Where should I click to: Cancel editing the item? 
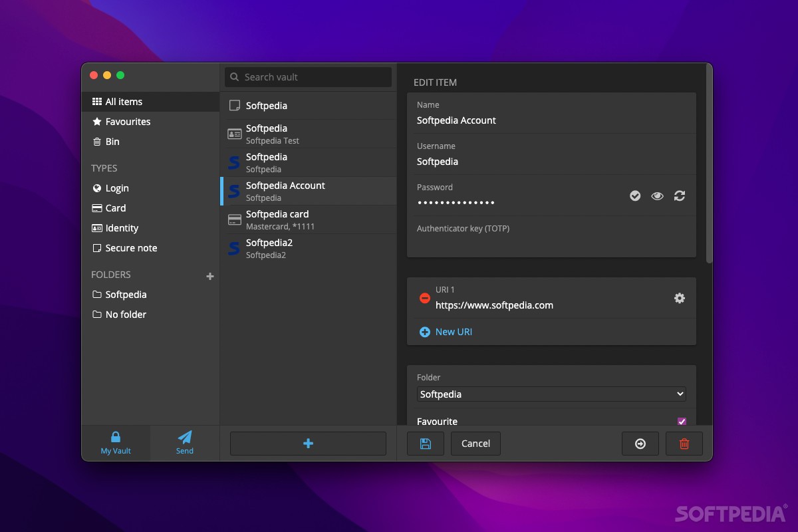click(475, 444)
